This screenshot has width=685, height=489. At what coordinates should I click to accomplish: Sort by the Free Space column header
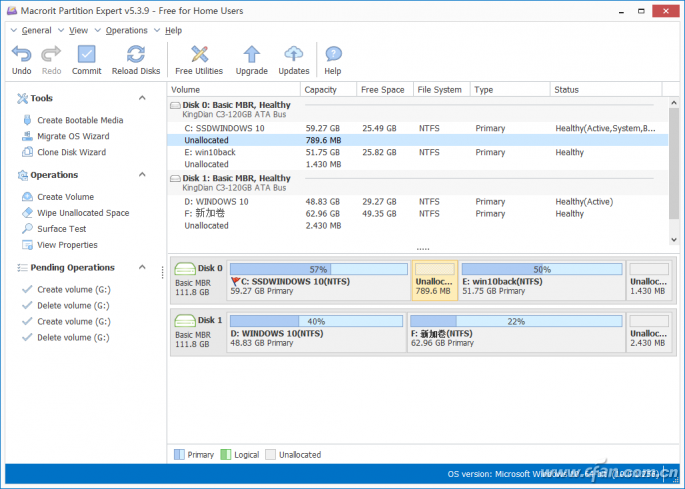point(385,90)
